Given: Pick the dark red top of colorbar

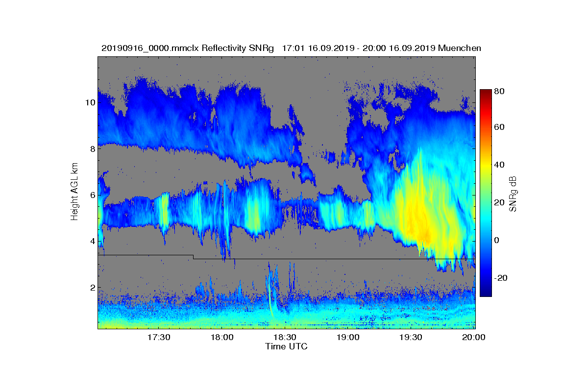Looking at the screenshot, I should point(486,93).
